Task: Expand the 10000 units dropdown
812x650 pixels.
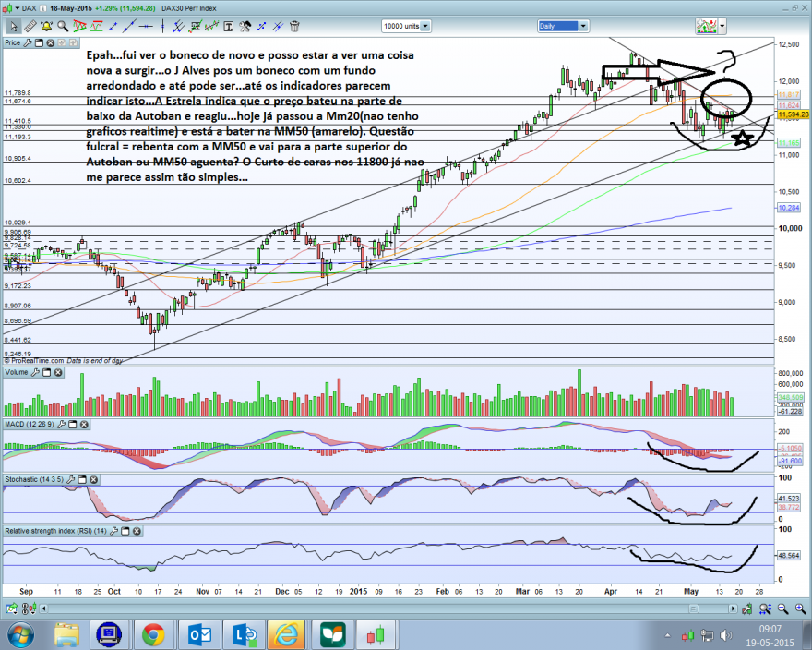Action: pos(425,26)
